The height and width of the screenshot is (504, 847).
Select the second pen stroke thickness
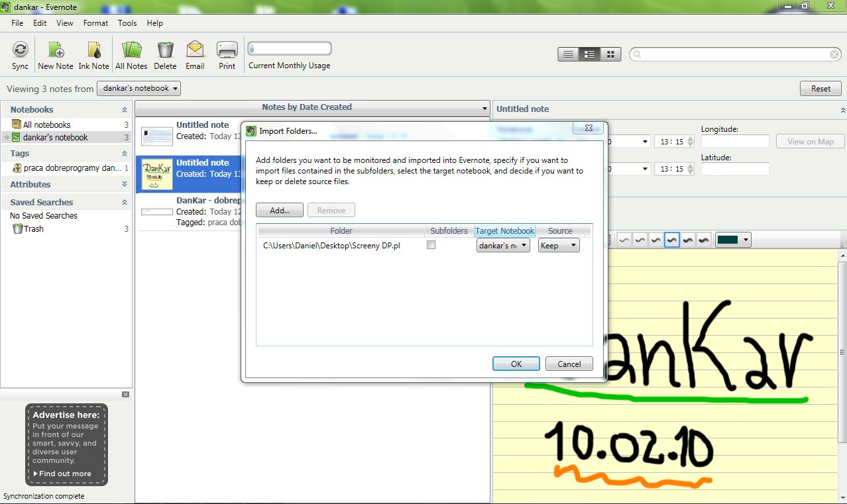[x=640, y=240]
